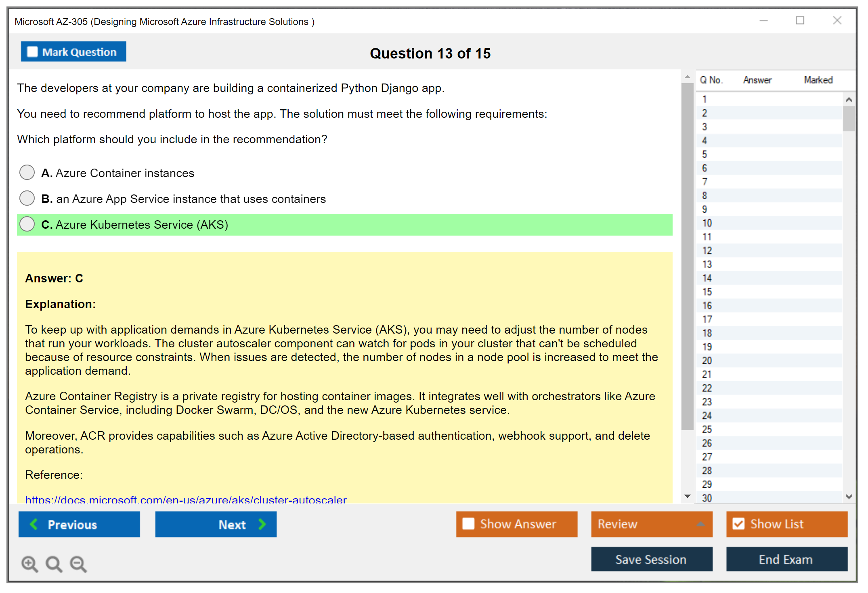Minimize the exam window

click(x=763, y=21)
